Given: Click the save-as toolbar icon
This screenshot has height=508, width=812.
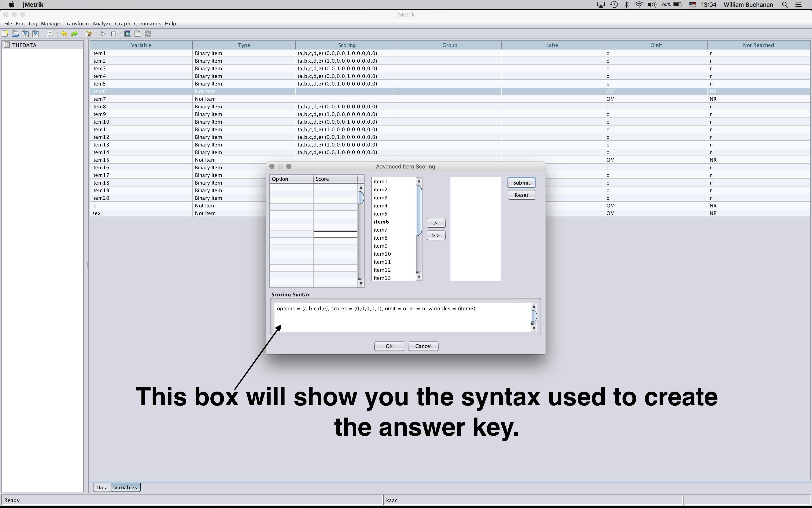Looking at the screenshot, I should click(x=36, y=34).
